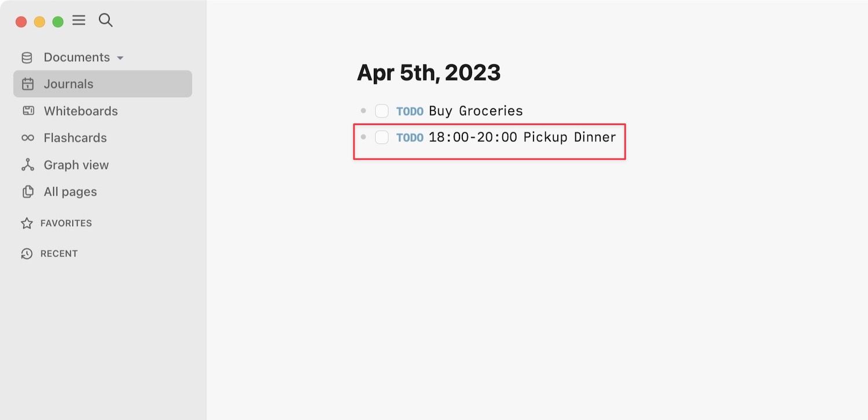Click the Journals calendar icon
Screen dimensions: 868x420
click(x=28, y=84)
